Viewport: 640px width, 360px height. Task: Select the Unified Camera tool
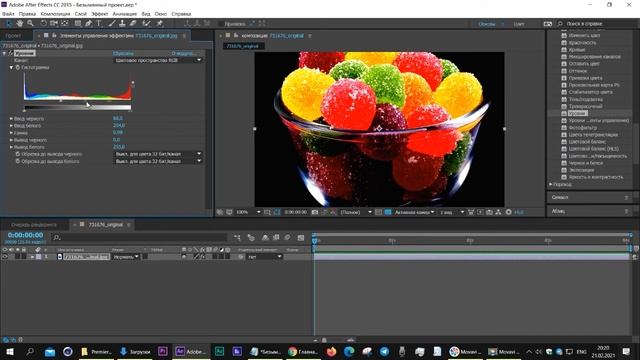tap(53, 24)
